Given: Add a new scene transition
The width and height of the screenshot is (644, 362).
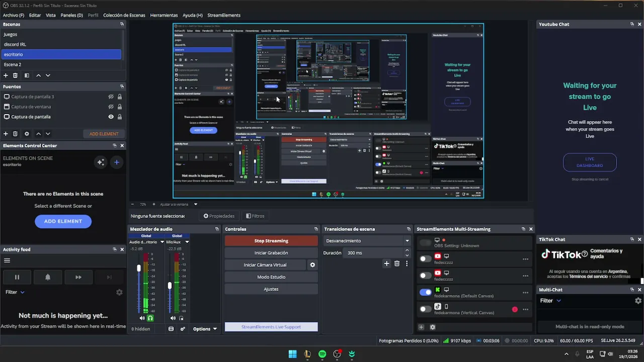Looking at the screenshot, I should pos(386,263).
